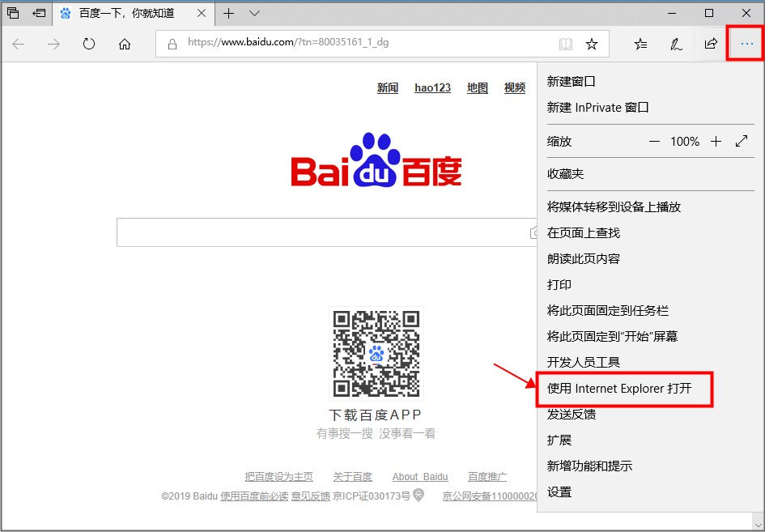
Task: Share this page icon
Action: 711,44
